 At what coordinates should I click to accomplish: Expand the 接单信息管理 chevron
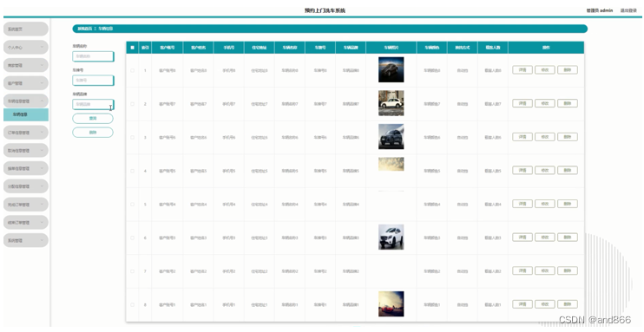pyautogui.click(x=42, y=169)
